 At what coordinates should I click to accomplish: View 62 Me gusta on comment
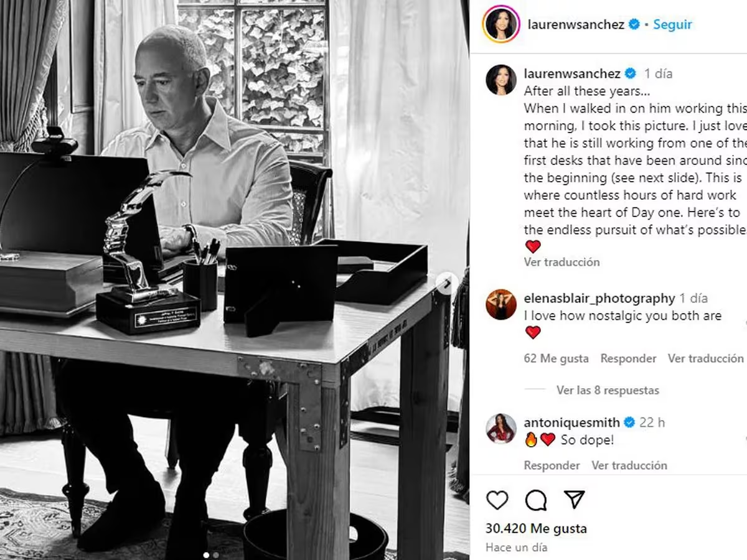(556, 358)
